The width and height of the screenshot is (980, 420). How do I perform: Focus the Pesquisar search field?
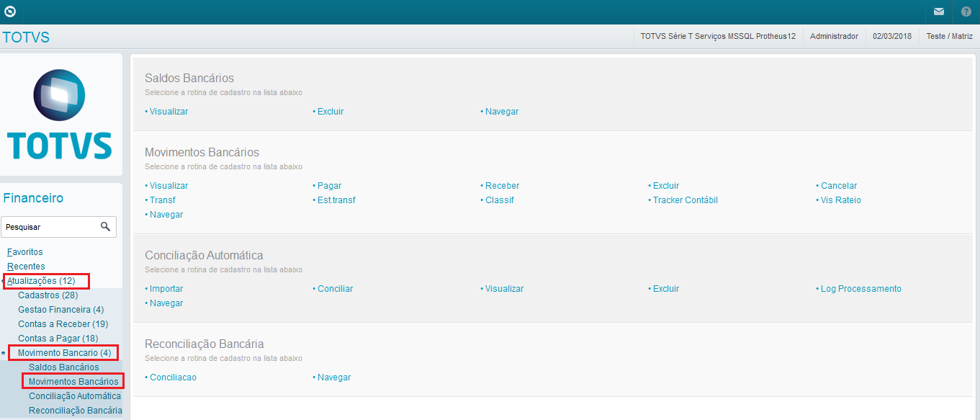tap(58, 226)
